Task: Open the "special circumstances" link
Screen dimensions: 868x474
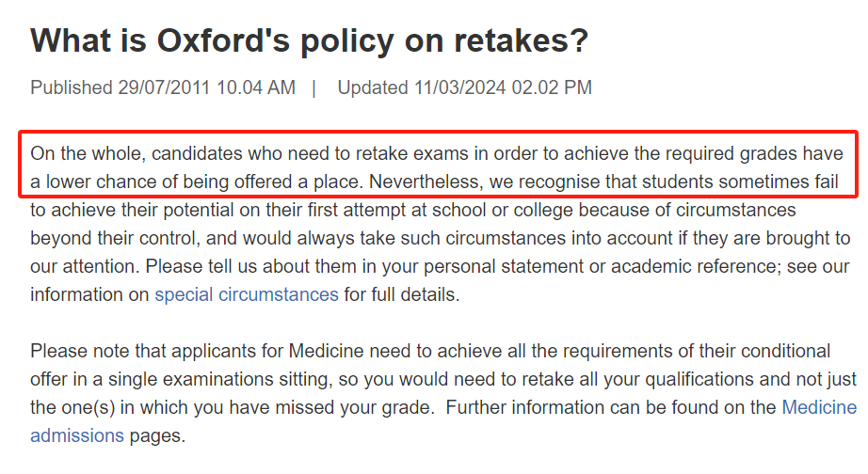Action: [x=246, y=294]
